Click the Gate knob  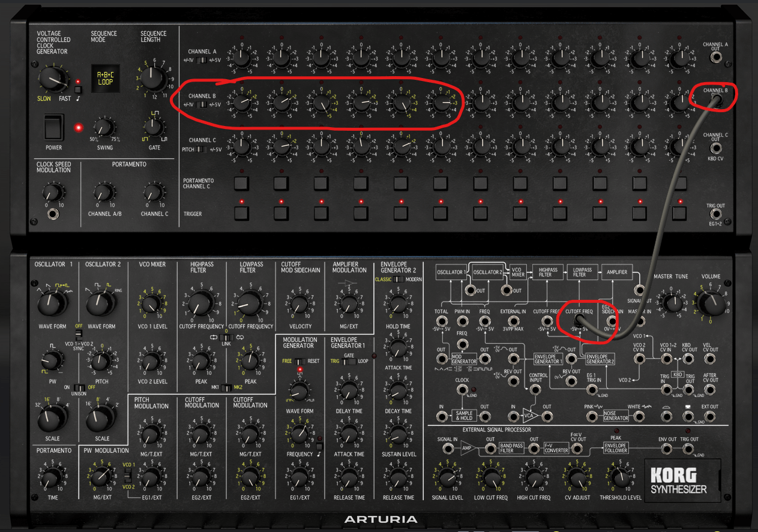[154, 127]
